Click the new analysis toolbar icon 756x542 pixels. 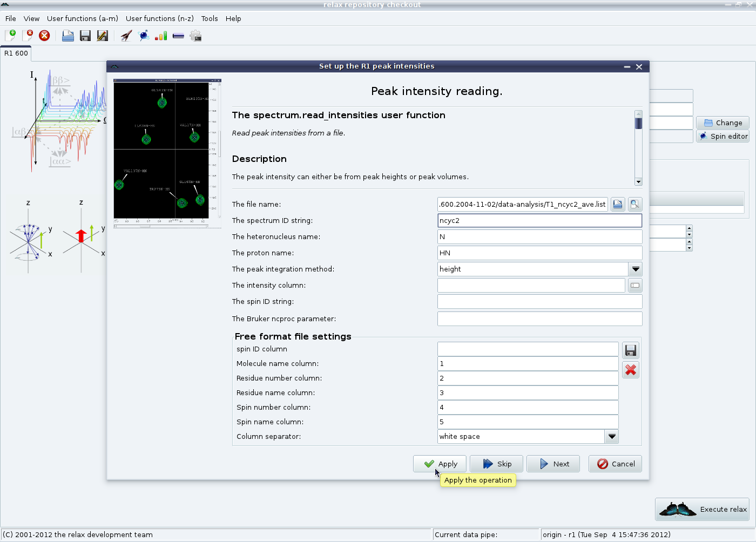(11, 36)
